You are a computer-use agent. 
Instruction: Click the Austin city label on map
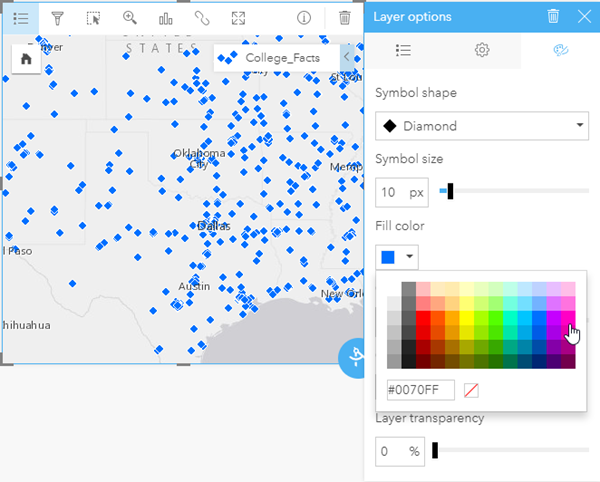click(194, 286)
